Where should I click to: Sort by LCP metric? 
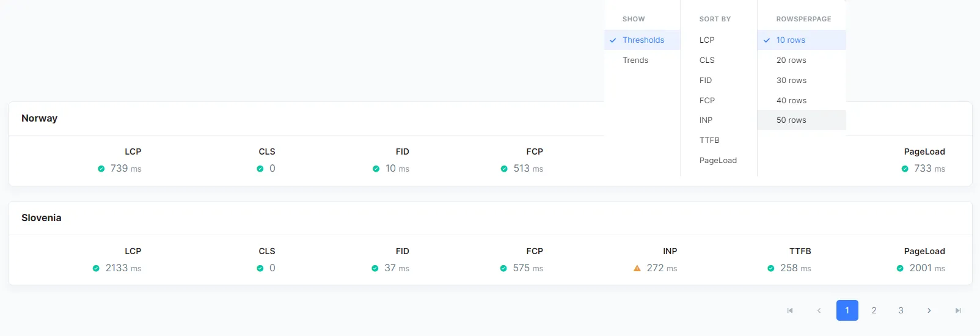pos(707,40)
